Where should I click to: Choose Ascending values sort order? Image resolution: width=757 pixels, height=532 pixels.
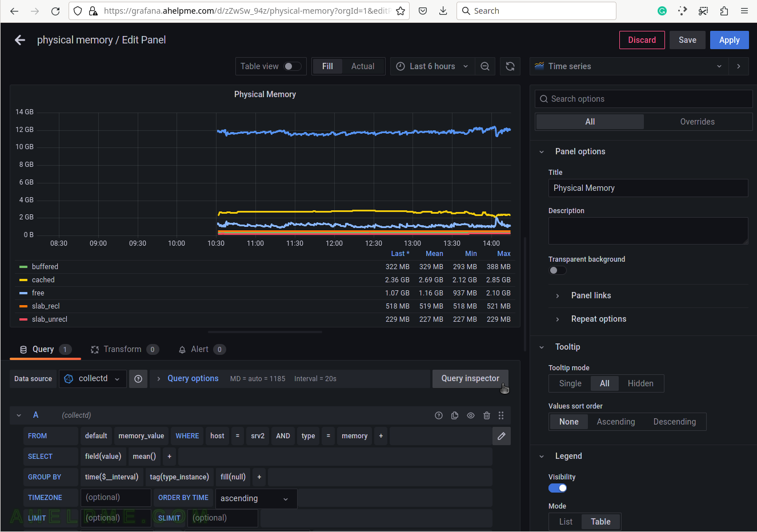(x=616, y=422)
